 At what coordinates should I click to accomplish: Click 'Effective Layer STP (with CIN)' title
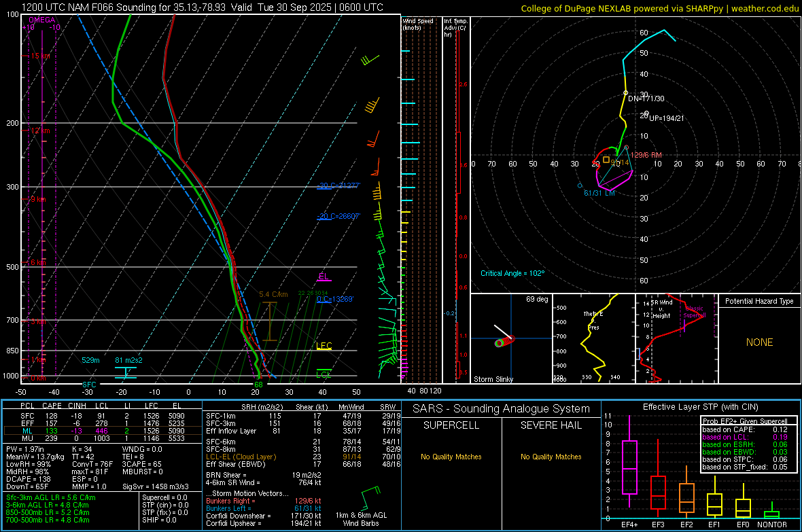700,407
